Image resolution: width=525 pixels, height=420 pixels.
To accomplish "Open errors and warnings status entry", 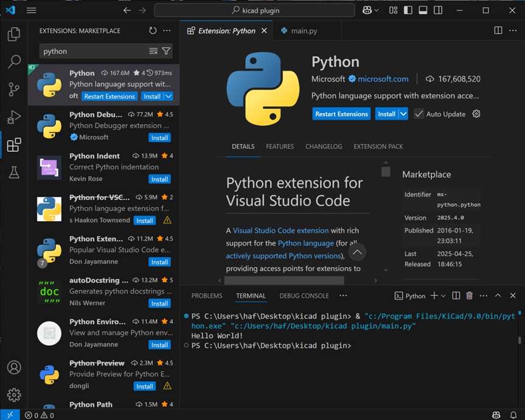I will point(40,415).
